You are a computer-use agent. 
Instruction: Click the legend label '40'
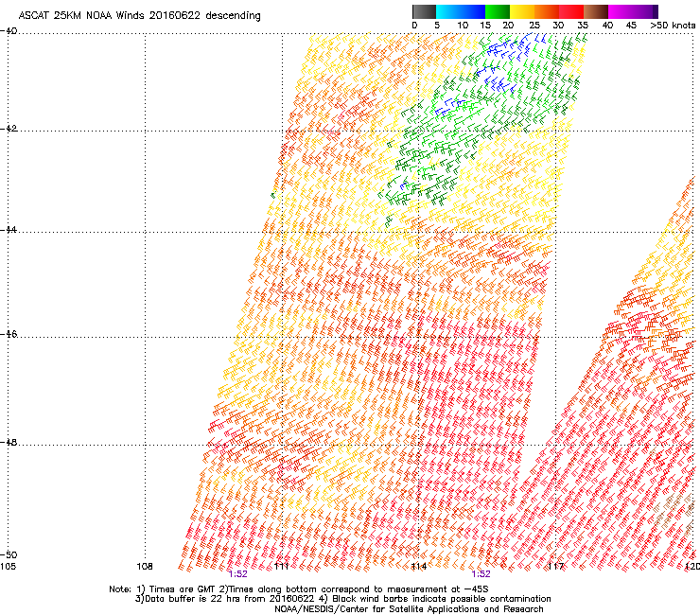coord(607,26)
